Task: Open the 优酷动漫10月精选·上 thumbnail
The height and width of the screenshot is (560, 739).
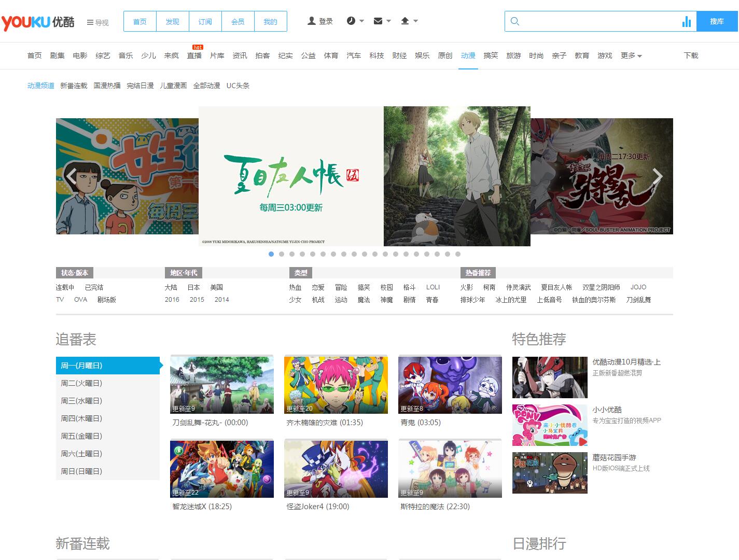Action: tap(550, 377)
